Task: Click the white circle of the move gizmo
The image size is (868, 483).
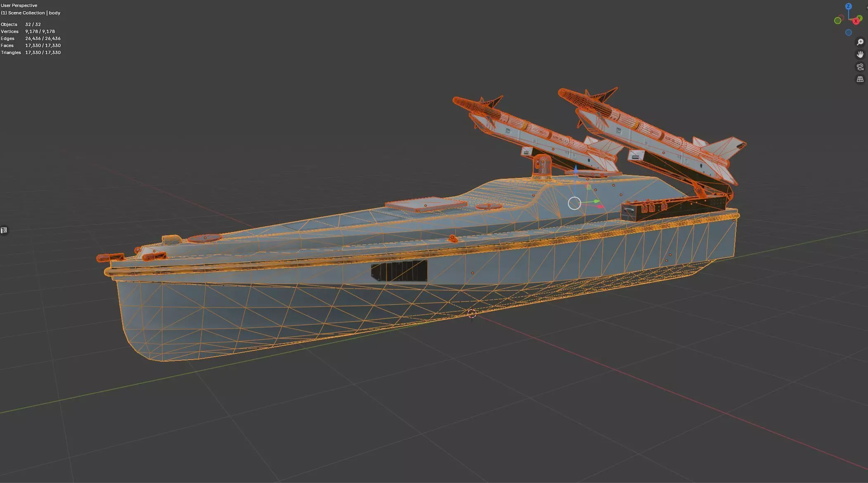Action: (x=574, y=203)
